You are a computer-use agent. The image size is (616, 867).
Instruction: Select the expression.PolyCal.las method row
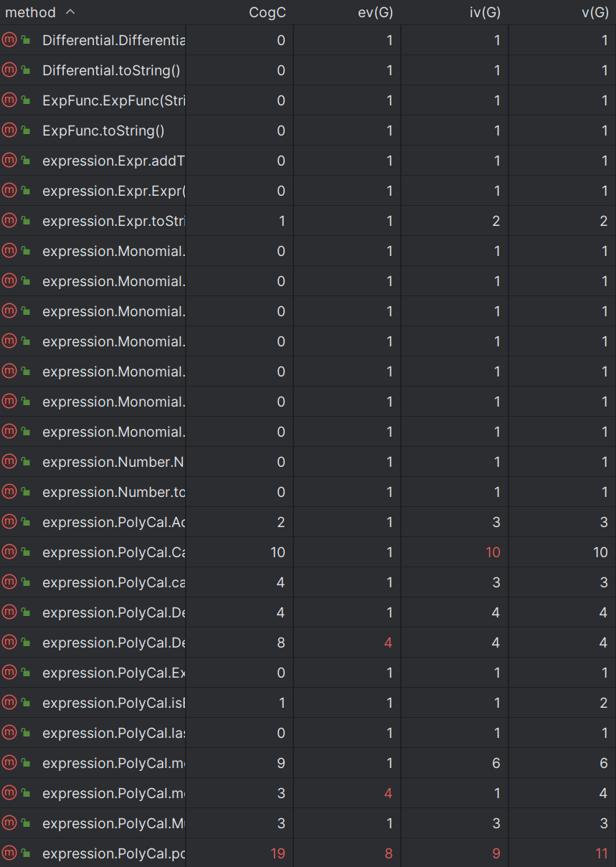308,733
